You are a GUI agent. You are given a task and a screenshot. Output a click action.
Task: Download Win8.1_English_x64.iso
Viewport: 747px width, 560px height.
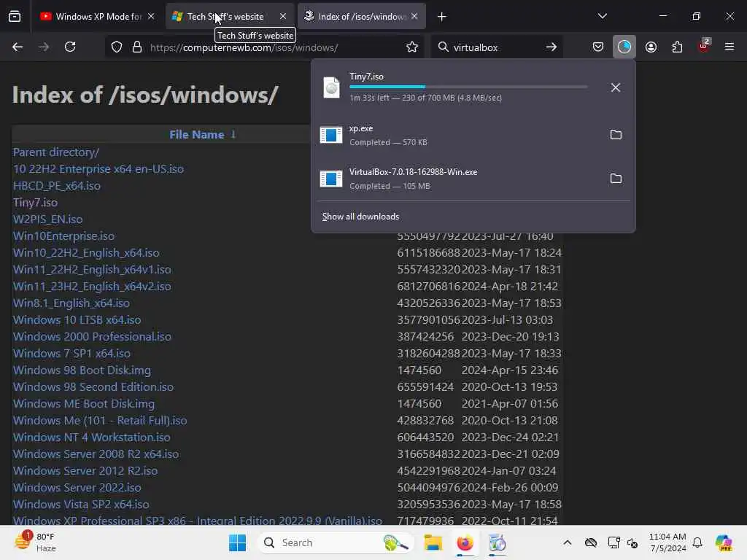point(71,303)
